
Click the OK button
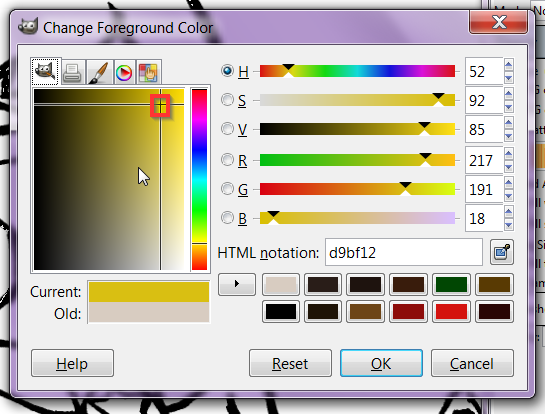[381, 363]
